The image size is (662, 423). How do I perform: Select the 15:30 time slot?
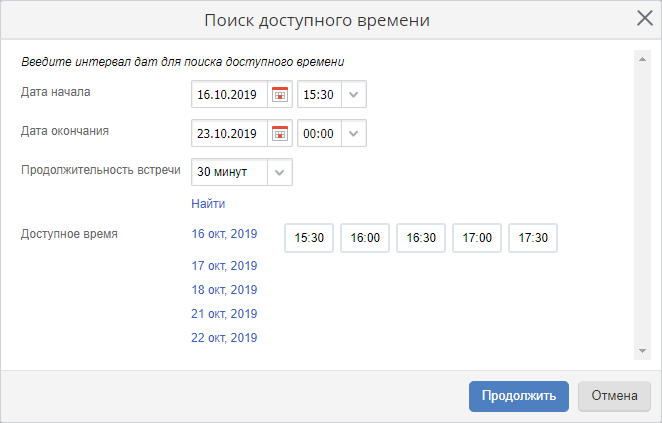(309, 238)
